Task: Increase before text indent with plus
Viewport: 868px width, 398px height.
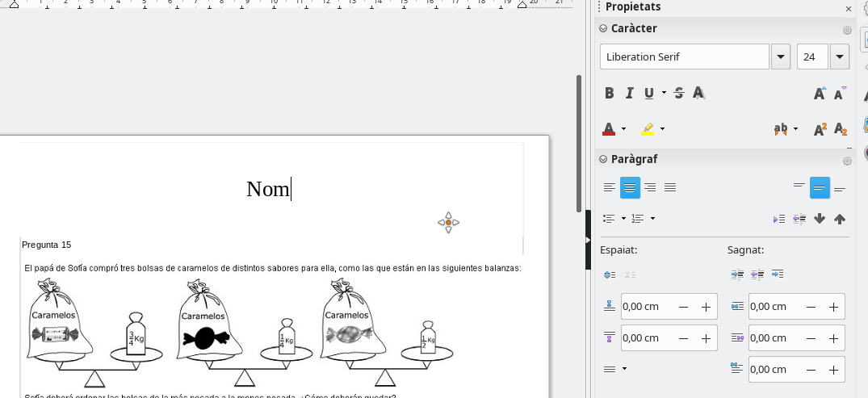Action: 833,307
